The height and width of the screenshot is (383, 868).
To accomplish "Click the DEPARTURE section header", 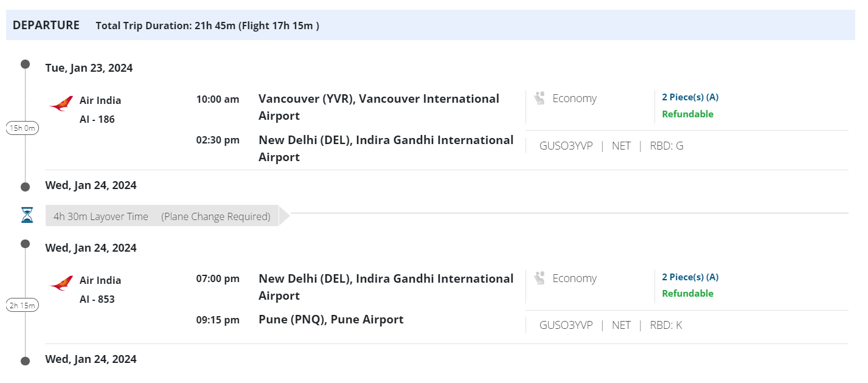I will tap(46, 26).
